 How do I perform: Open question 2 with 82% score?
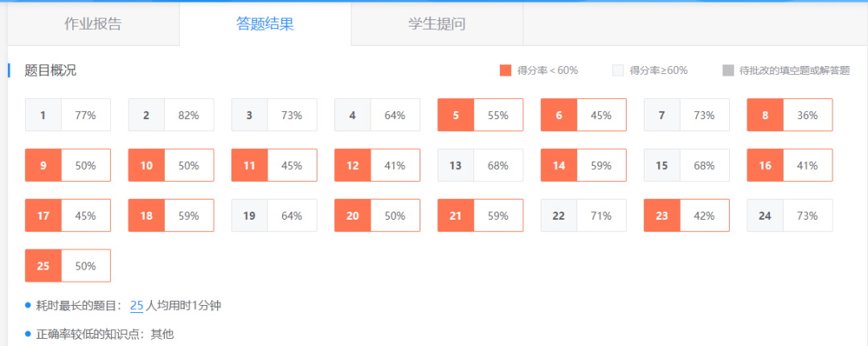tap(170, 115)
